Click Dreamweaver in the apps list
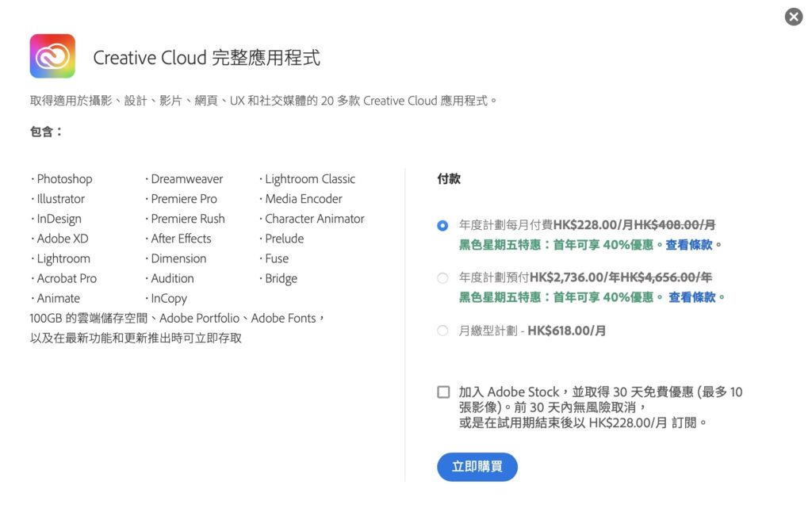Viewport: 812px width, 520px height. pos(186,179)
